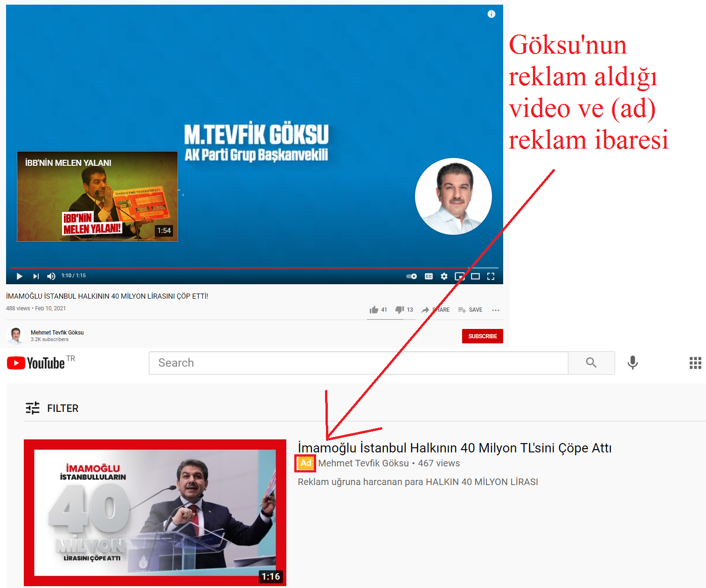Open the YouTube apps grid
706x588 pixels.
(695, 363)
